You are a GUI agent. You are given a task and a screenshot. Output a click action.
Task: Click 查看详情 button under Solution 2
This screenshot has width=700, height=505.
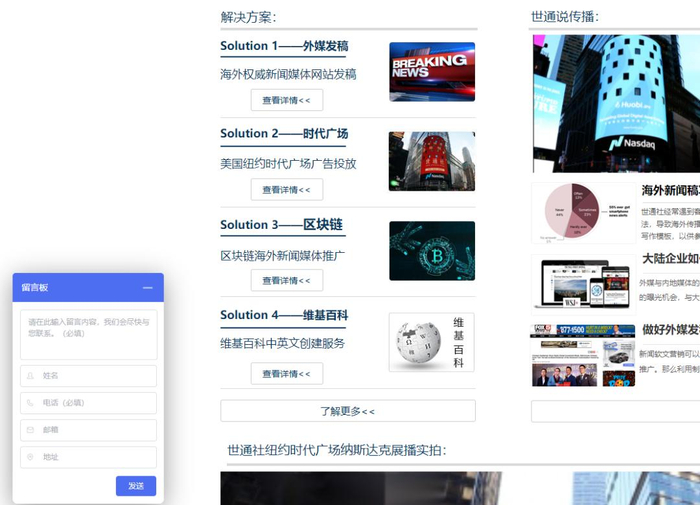tap(286, 190)
